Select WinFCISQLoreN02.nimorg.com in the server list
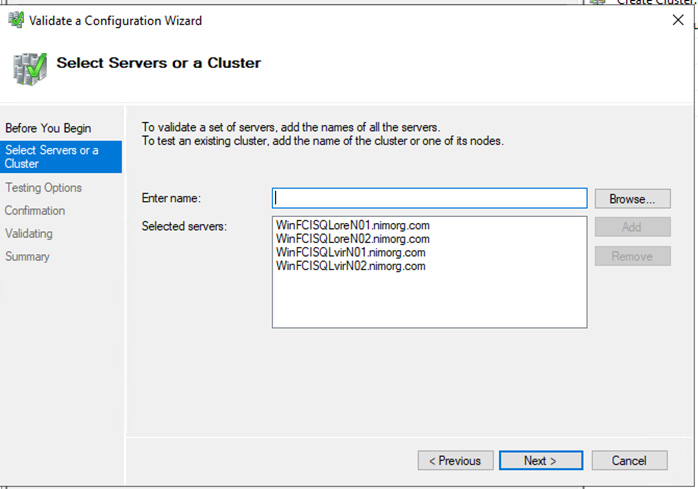This screenshot has width=698, height=489. pos(353,239)
